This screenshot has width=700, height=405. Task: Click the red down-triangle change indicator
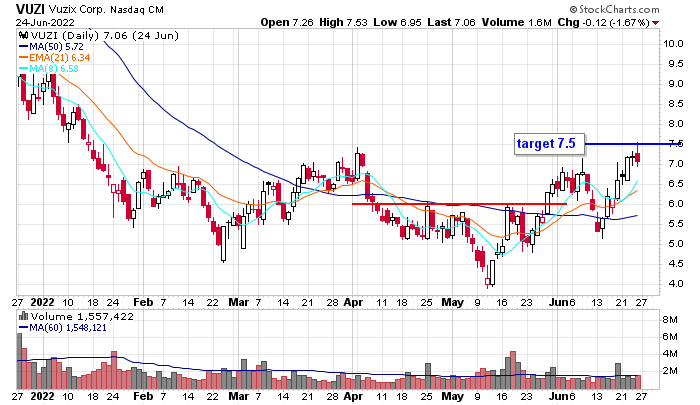click(x=655, y=23)
